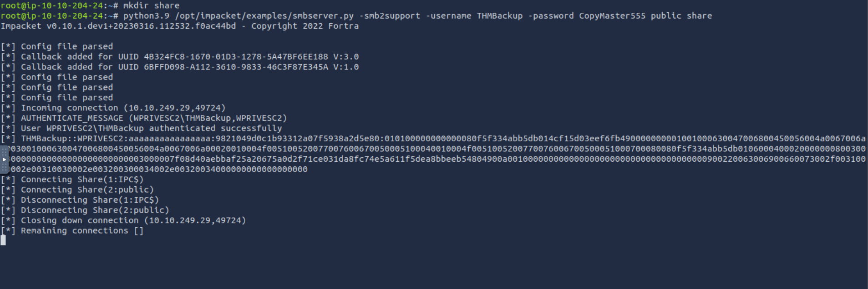Click the Connecting Share(2:public) line
This screenshot has height=289, width=868.
[77, 189]
